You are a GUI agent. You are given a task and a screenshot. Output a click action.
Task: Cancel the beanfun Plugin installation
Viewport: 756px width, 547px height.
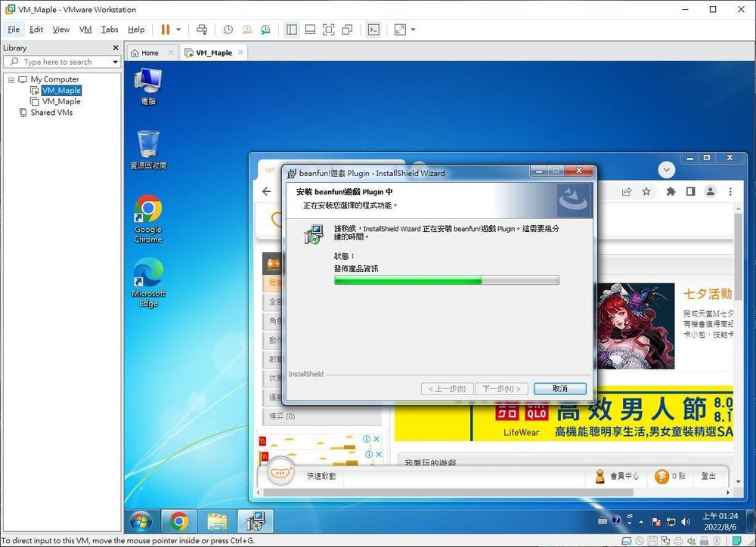tap(559, 388)
